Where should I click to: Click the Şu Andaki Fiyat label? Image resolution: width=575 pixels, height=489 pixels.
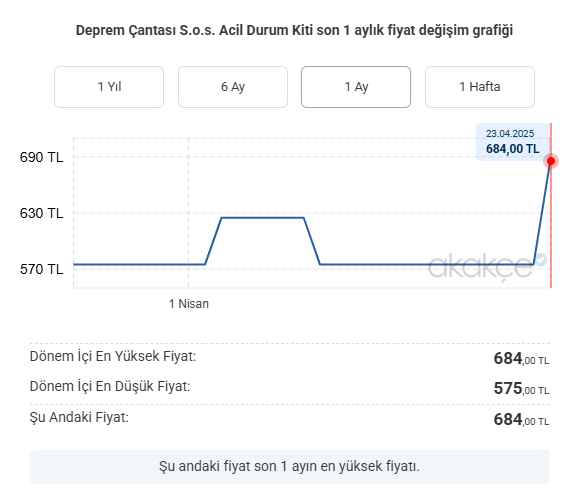(x=79, y=417)
